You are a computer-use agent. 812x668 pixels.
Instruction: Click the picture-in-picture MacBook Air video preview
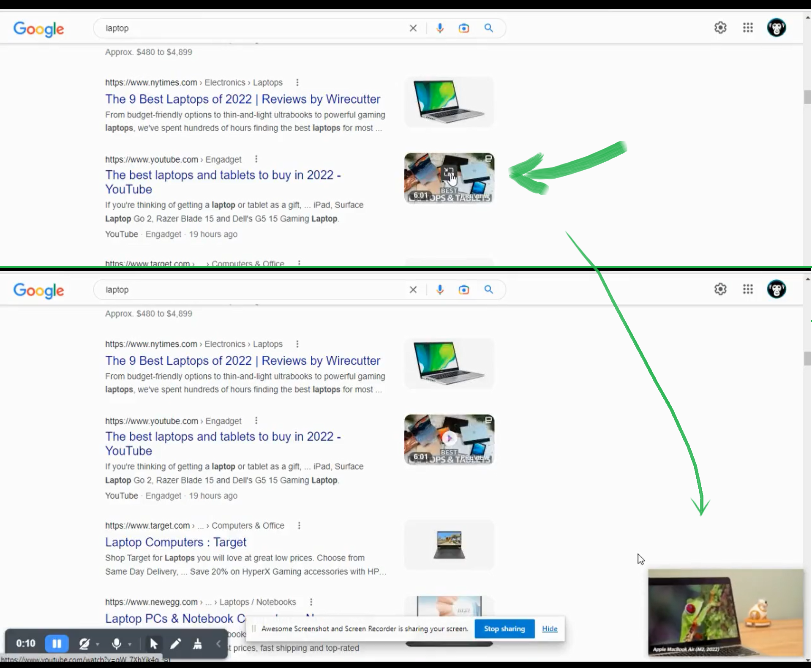(725, 613)
